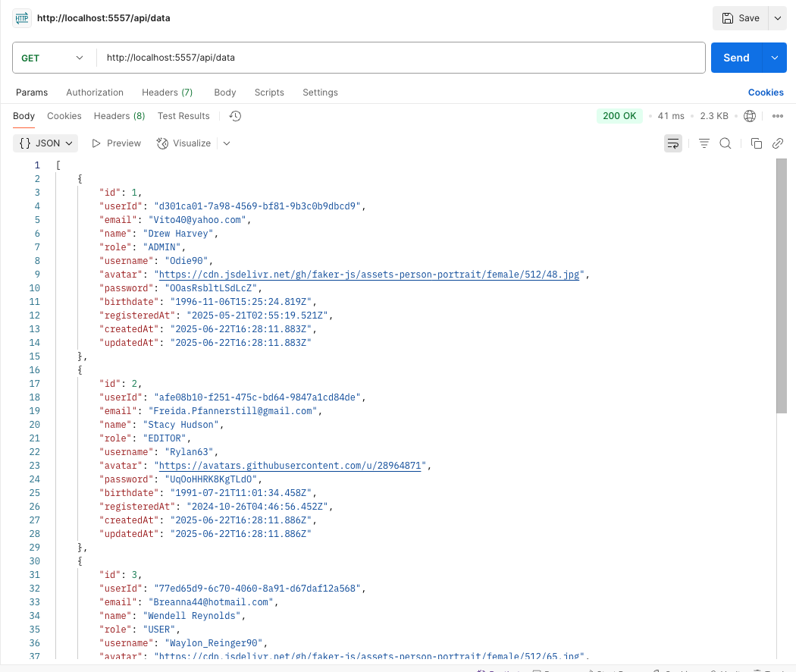Click the Visualize button
This screenshot has width=796, height=672.
point(183,143)
